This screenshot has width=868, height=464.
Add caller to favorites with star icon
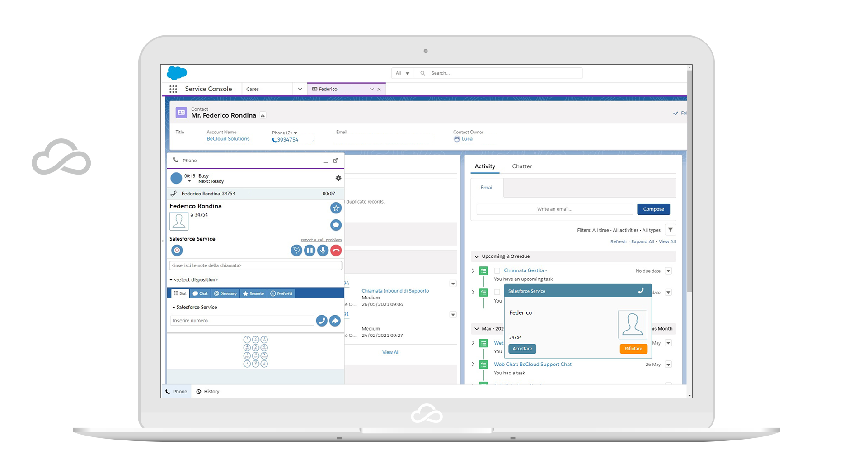[x=336, y=208]
